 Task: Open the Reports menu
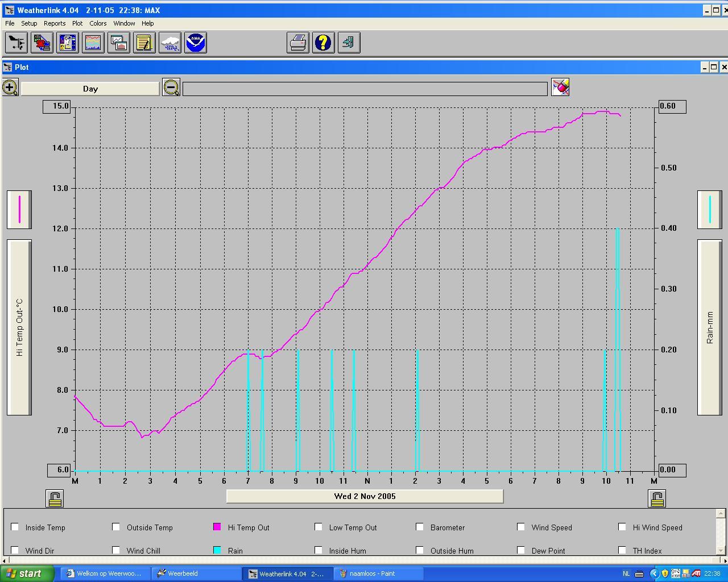click(55, 23)
